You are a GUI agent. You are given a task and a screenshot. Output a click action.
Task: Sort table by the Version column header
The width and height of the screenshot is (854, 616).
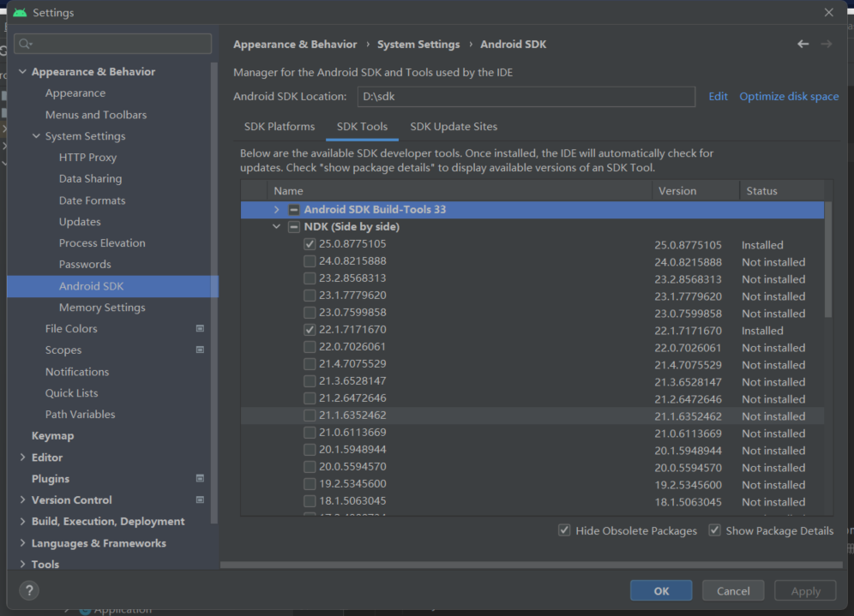(x=695, y=191)
